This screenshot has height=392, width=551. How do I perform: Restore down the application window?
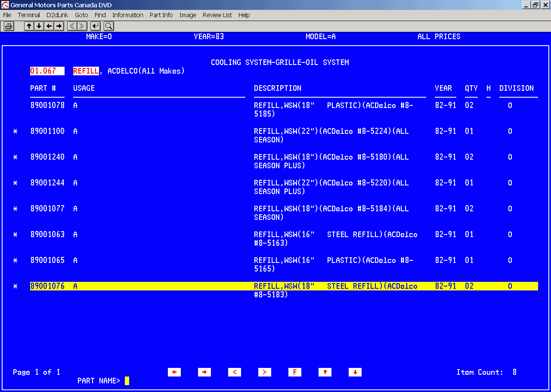[x=536, y=5]
